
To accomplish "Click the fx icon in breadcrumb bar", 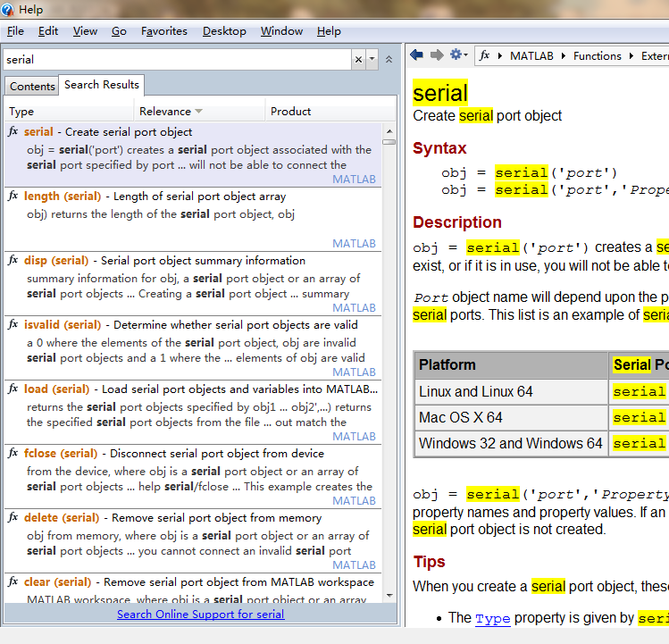I will pos(484,55).
